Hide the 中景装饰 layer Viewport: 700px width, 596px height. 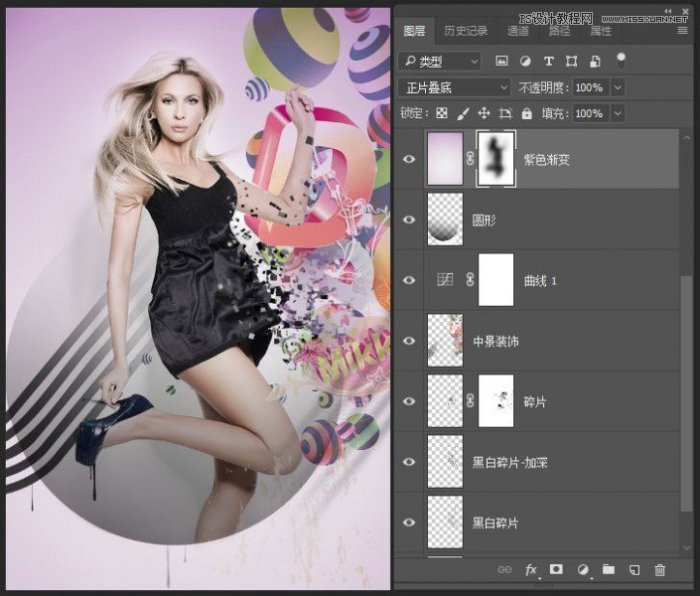(x=409, y=341)
